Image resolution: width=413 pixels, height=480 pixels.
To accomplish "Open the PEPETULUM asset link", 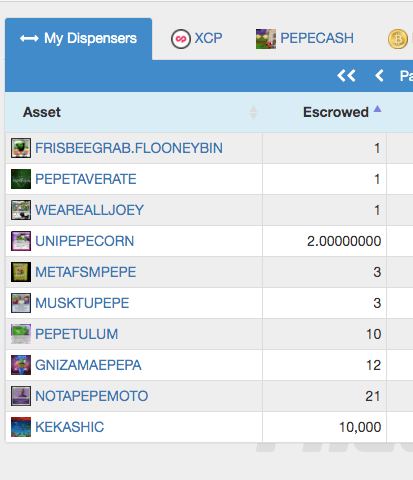I will [x=77, y=334].
